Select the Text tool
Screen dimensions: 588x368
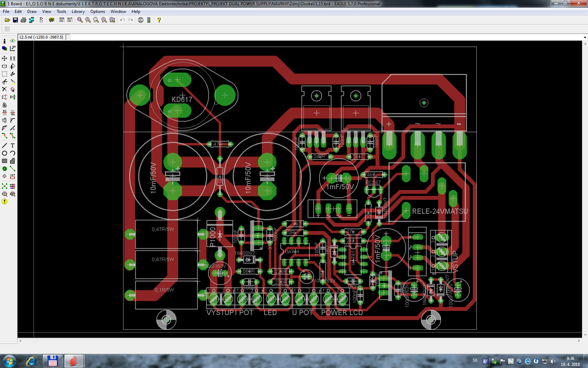coord(13,145)
